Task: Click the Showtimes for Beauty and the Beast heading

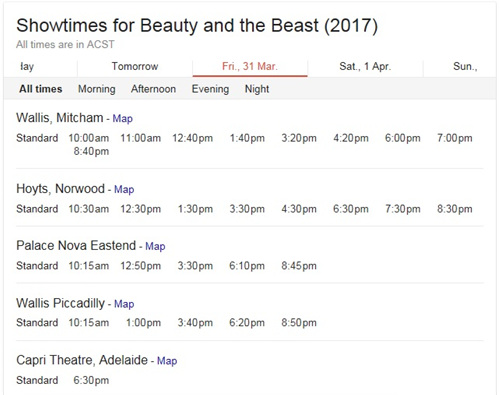Action: 197,26
